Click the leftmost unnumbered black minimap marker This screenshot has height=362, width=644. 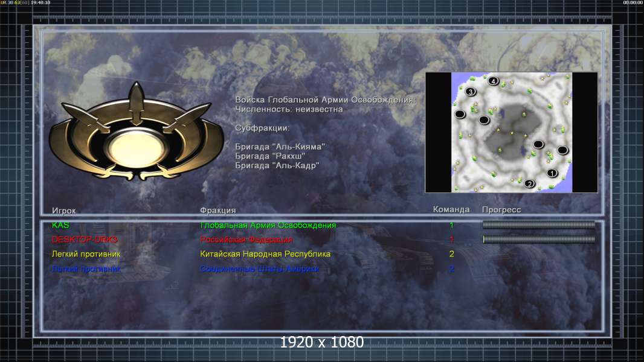coord(460,114)
